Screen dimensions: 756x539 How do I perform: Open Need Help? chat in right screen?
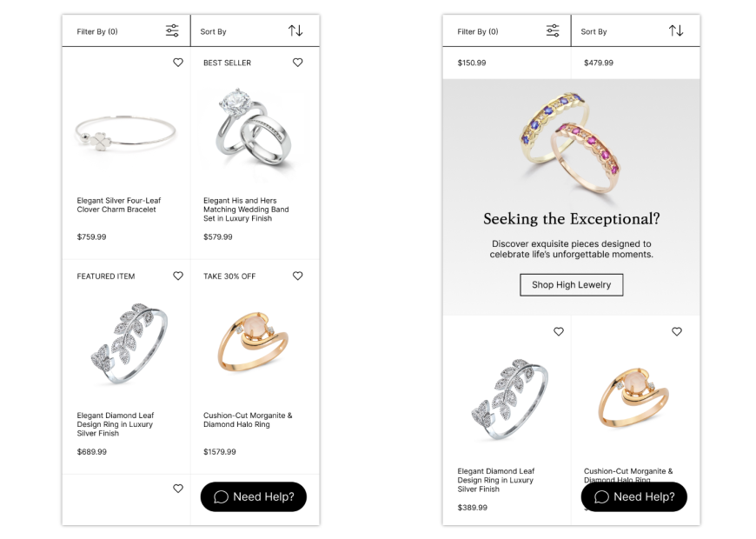click(x=634, y=497)
